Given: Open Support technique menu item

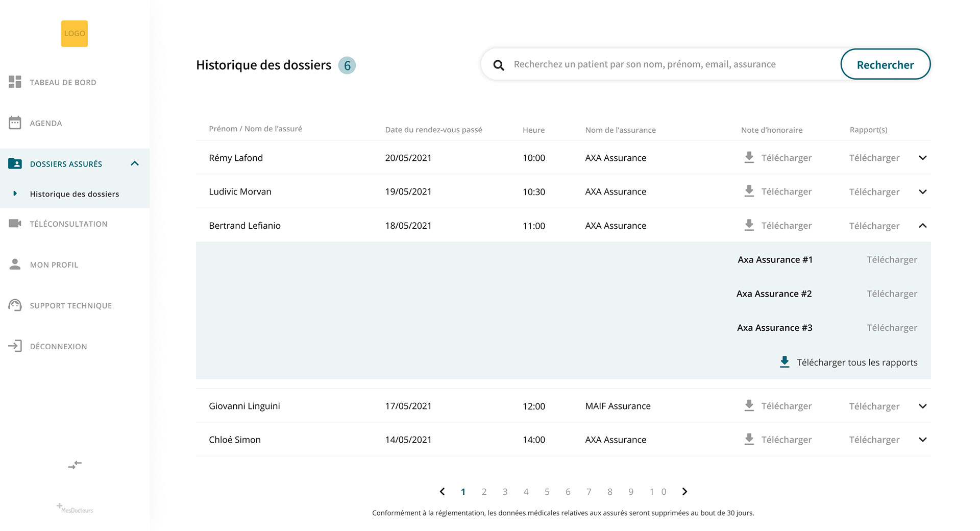Looking at the screenshot, I should (x=71, y=305).
